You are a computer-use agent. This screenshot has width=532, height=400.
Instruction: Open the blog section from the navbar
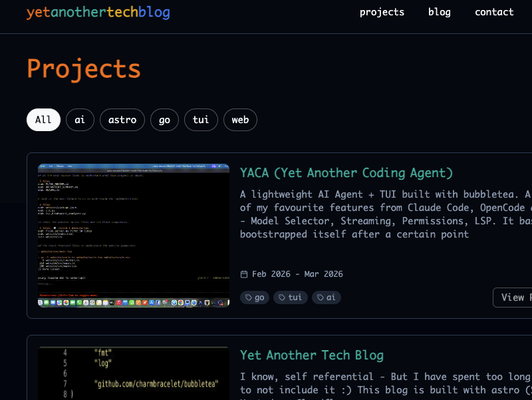(x=440, y=12)
